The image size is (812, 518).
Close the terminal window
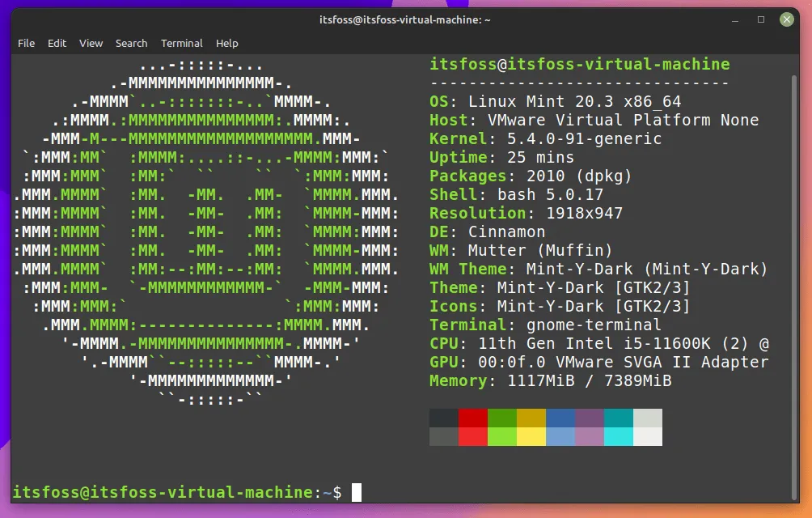tap(786, 19)
